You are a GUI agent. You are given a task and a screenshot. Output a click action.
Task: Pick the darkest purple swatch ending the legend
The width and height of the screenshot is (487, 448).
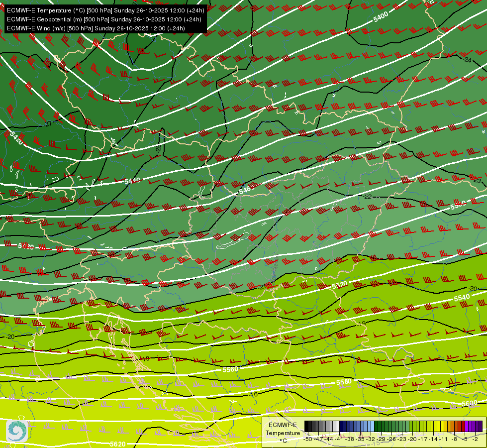pos(481,426)
